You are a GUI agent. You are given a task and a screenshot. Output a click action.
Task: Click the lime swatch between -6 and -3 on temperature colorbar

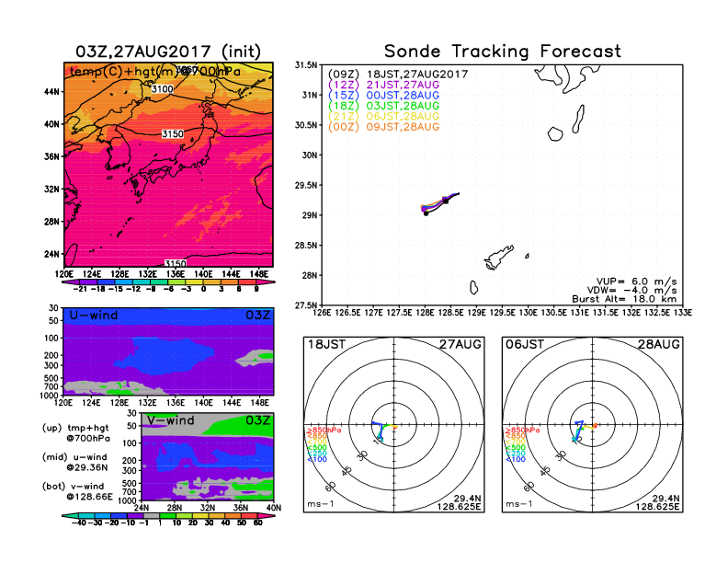coord(176,282)
